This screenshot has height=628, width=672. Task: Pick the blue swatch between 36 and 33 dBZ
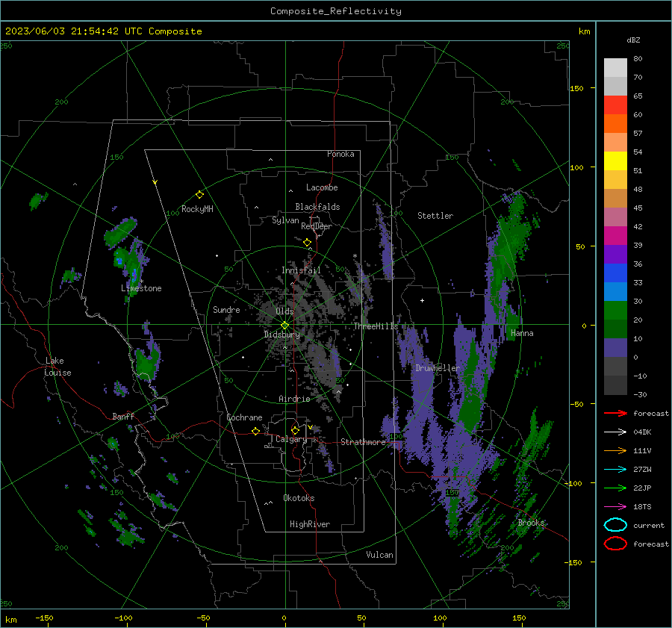click(x=615, y=273)
